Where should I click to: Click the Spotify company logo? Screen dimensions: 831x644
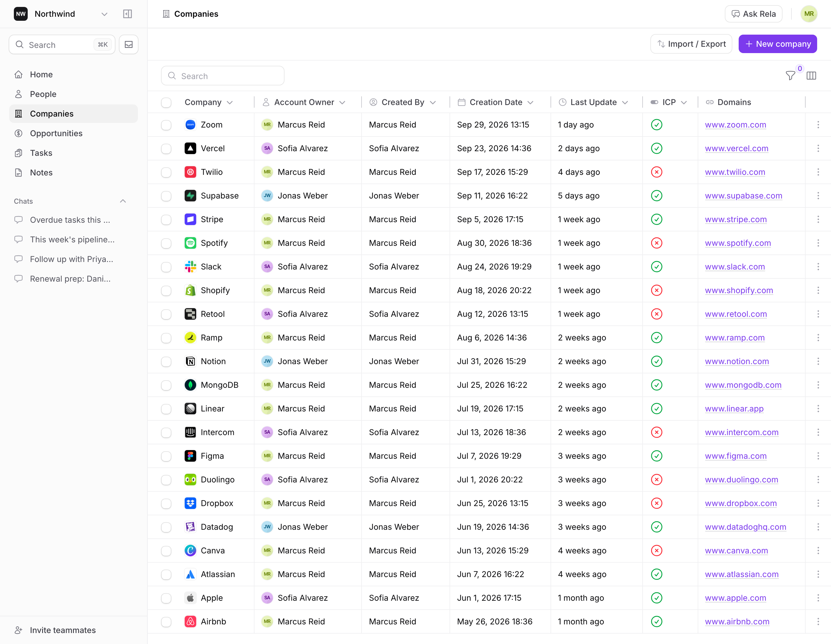tap(190, 243)
